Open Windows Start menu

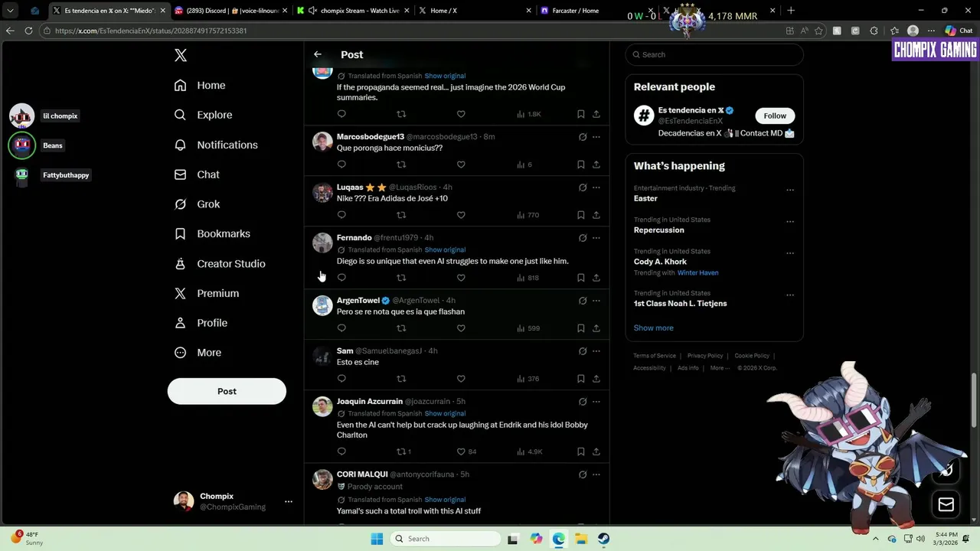click(377, 539)
